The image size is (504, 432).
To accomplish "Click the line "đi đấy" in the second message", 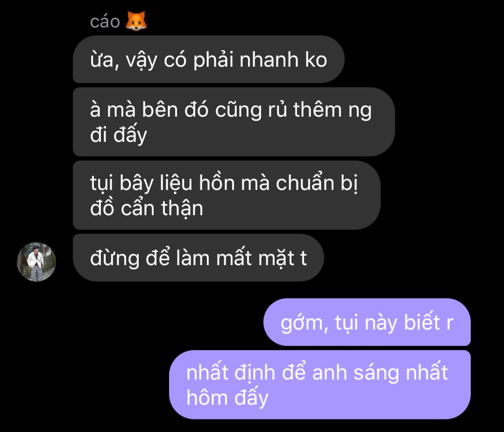I will point(118,135).
